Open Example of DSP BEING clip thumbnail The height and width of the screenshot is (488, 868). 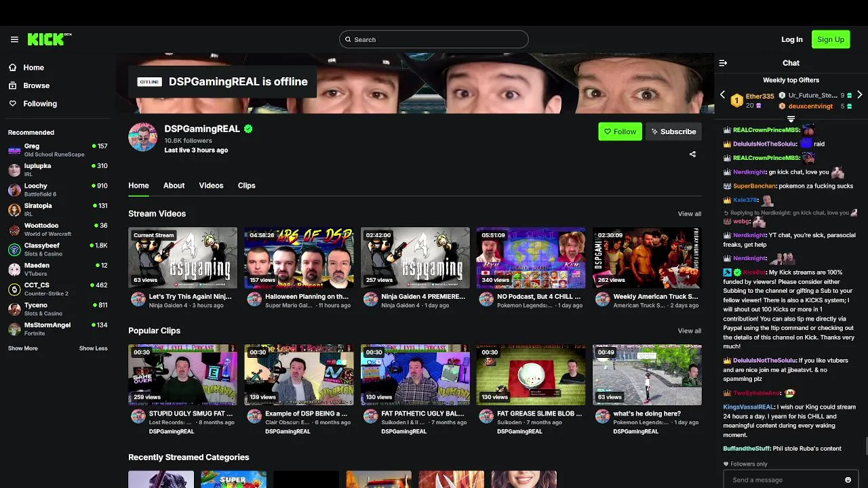[x=299, y=375]
